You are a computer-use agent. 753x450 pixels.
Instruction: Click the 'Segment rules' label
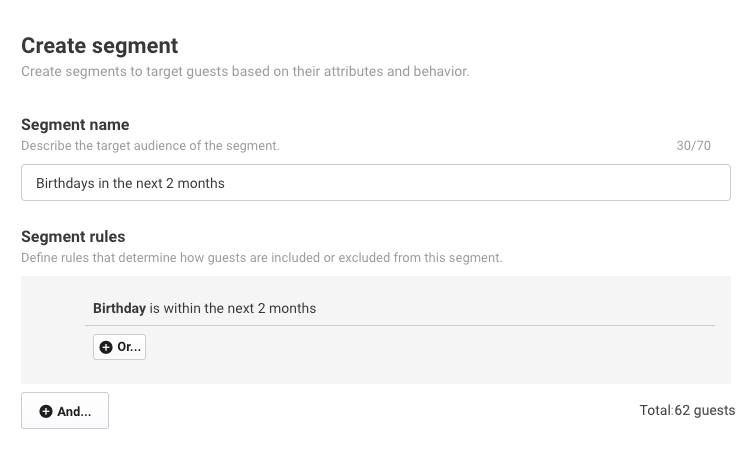[73, 237]
